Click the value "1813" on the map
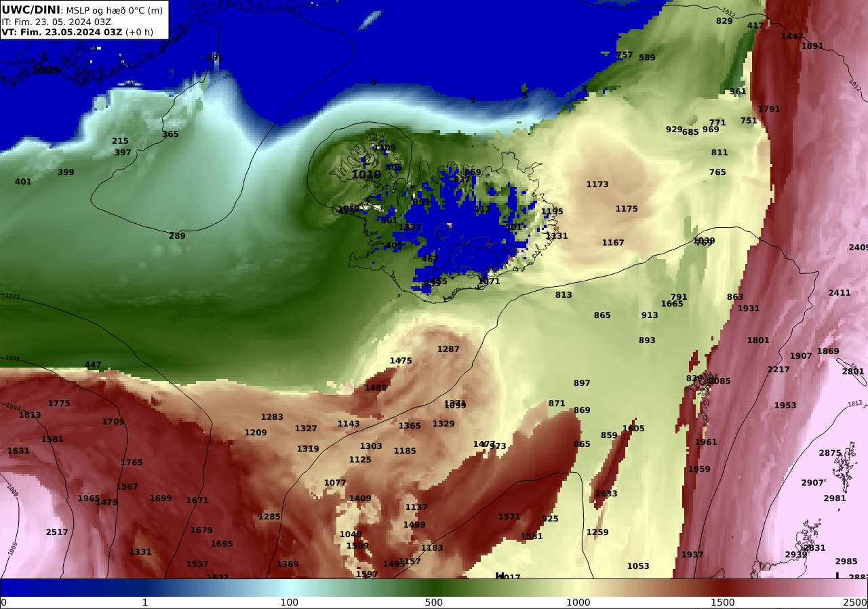The image size is (868, 609). pos(30,415)
